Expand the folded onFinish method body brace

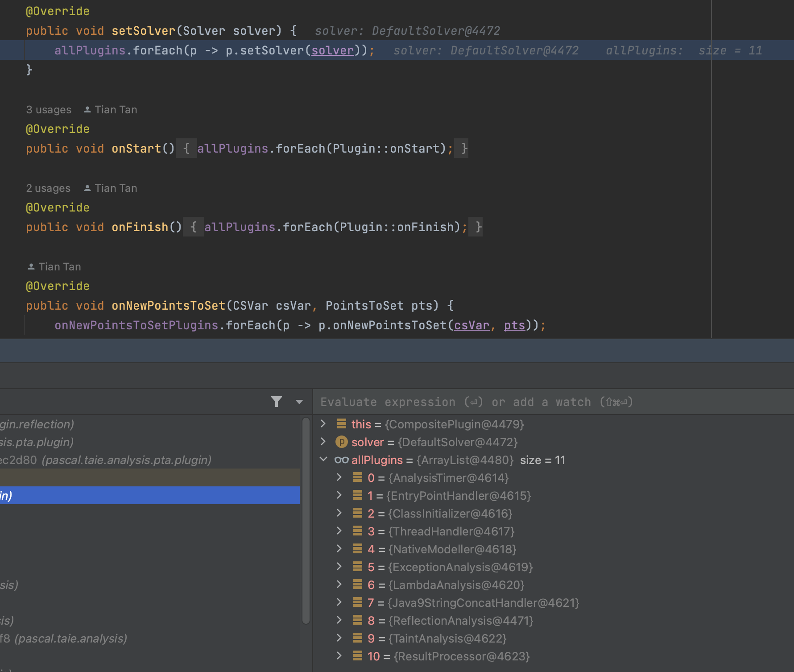tap(194, 227)
